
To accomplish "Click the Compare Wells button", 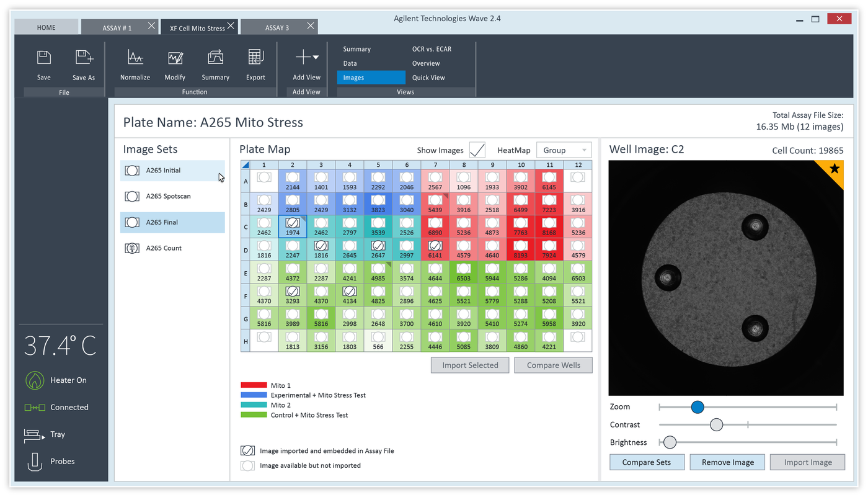I will click(553, 365).
